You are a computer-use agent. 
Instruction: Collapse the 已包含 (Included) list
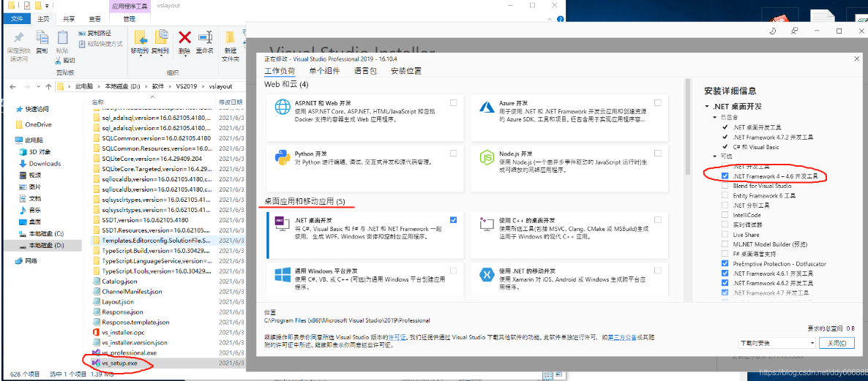click(714, 118)
